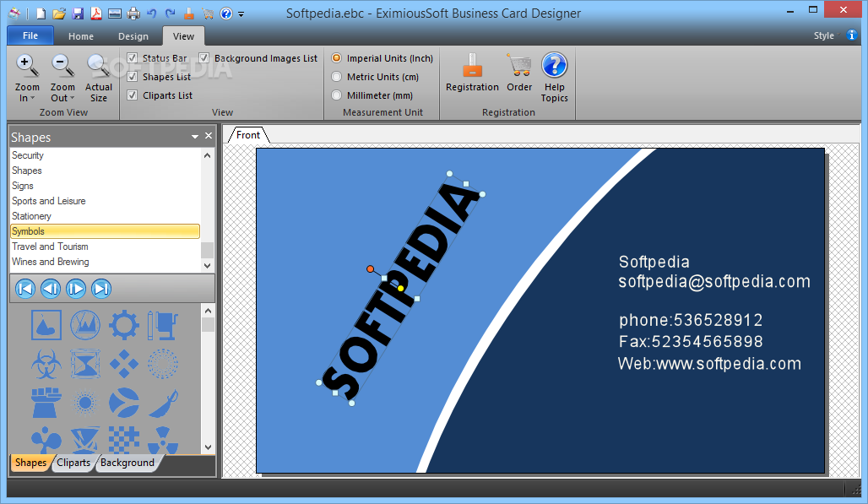Switch to the Design ribbon tab
The height and width of the screenshot is (504, 868).
(133, 36)
